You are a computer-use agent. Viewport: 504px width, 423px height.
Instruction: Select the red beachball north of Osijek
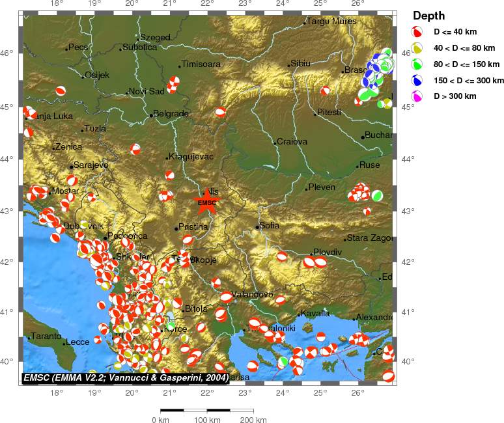pyautogui.click(x=61, y=91)
